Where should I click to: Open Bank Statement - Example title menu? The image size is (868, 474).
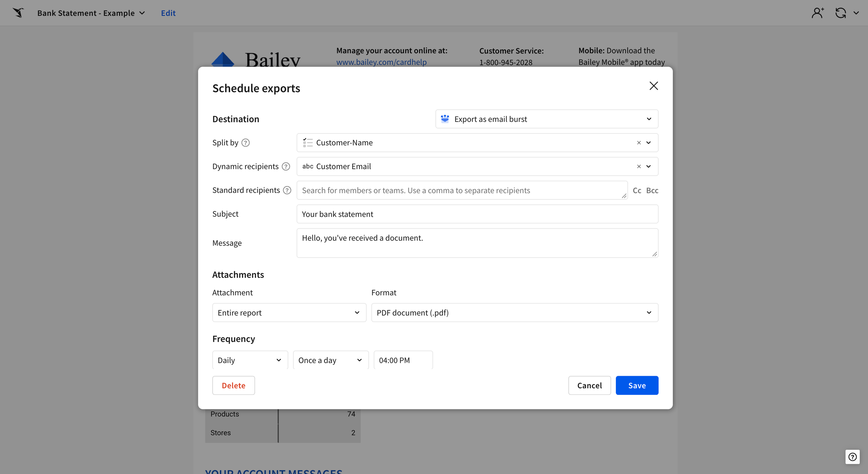[91, 13]
